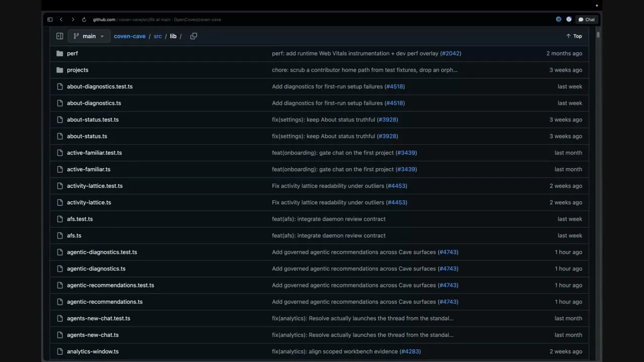Click the github.com address bar
This screenshot has height=362, width=644.
[157, 20]
